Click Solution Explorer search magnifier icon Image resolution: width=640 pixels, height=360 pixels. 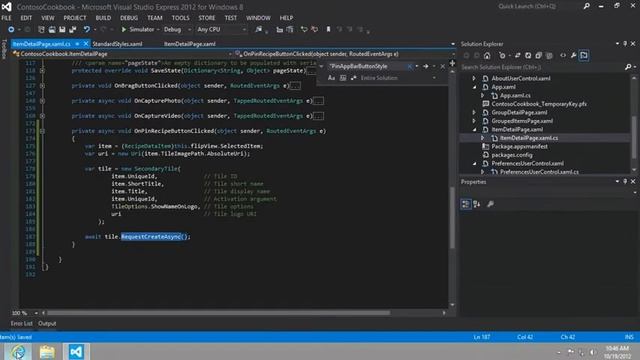point(628,67)
